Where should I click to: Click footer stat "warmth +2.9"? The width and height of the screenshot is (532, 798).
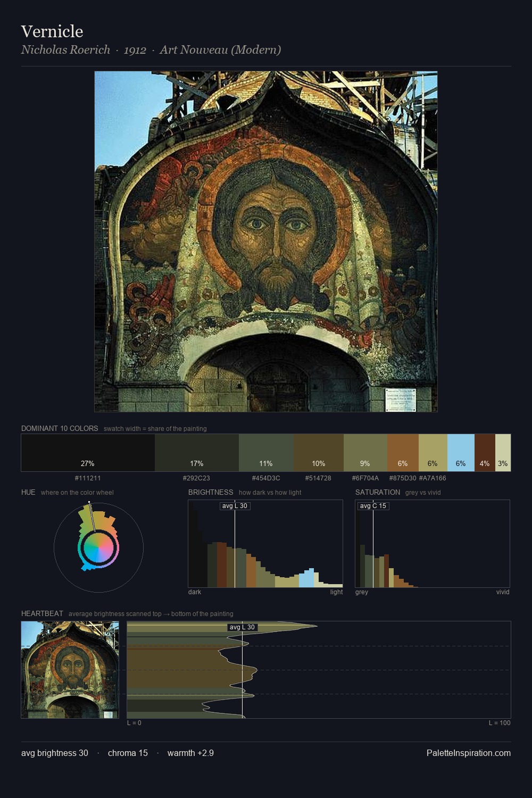190,753
